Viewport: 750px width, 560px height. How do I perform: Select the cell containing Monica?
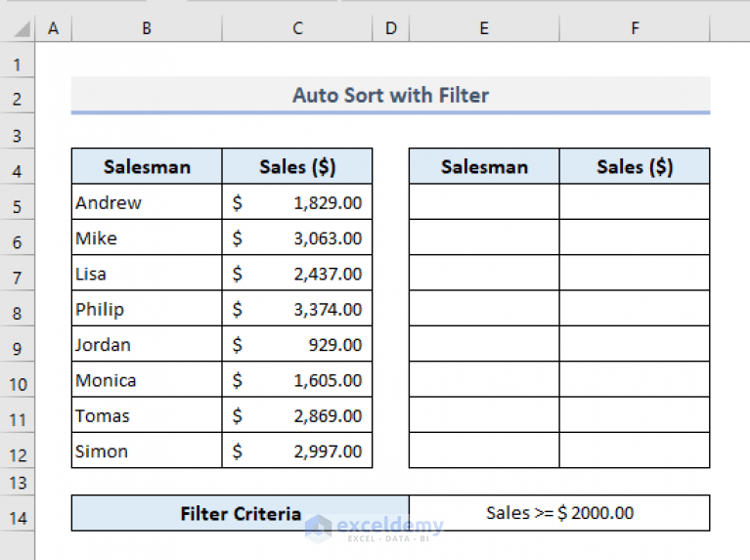coord(147,380)
